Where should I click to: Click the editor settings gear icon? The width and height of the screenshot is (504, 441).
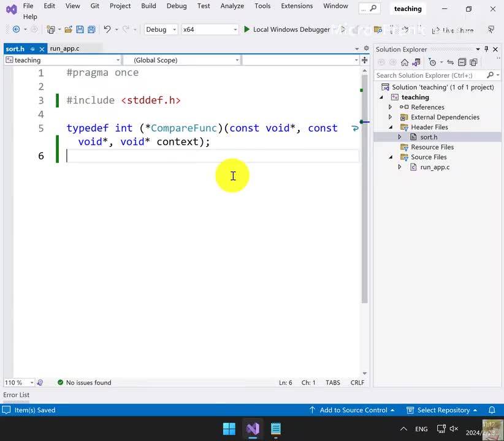coord(366,48)
